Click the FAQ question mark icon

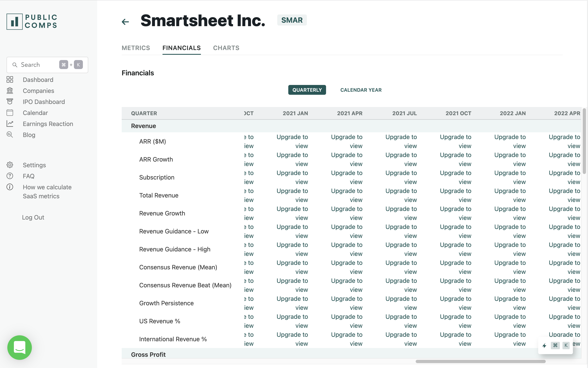coord(10,176)
